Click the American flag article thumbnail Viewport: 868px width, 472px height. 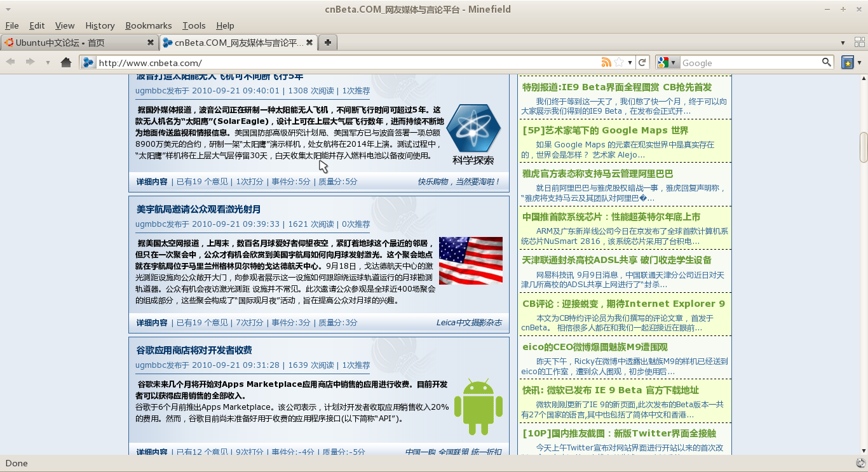click(471, 260)
